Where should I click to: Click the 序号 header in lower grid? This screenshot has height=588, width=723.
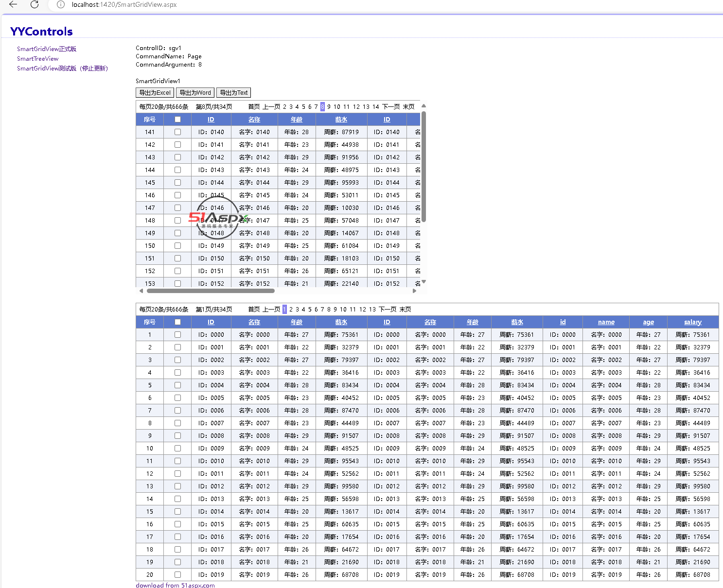150,322
